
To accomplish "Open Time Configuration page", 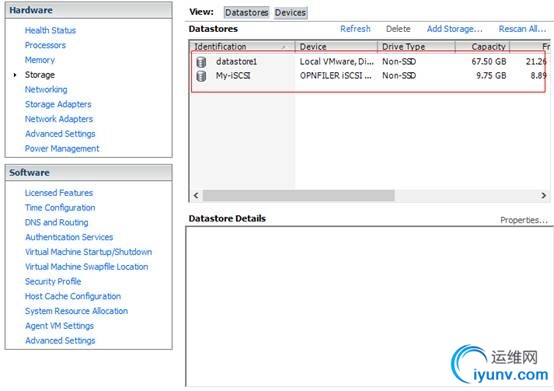I will [60, 208].
